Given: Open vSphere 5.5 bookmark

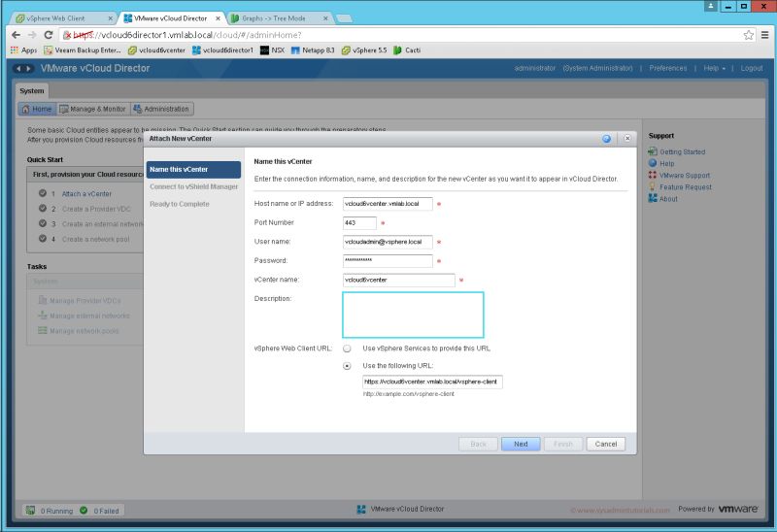Looking at the screenshot, I should [x=364, y=50].
